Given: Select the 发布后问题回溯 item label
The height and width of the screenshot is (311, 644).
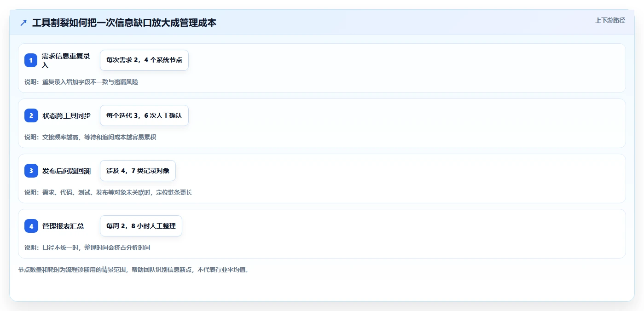Looking at the screenshot, I should pyautogui.click(x=66, y=171).
